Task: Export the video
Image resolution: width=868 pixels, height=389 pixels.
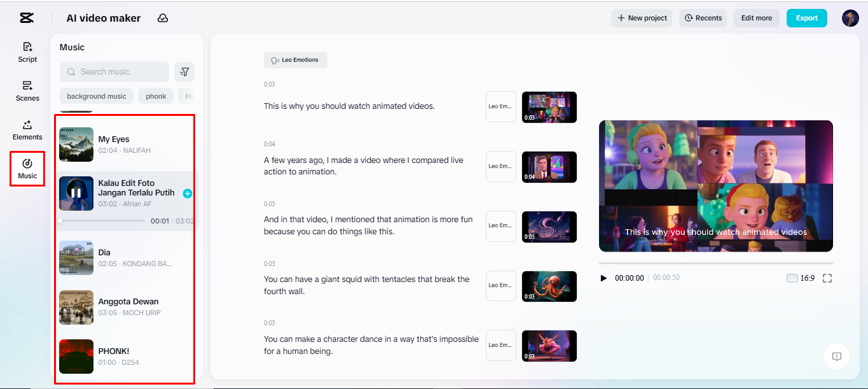Action: point(807,18)
